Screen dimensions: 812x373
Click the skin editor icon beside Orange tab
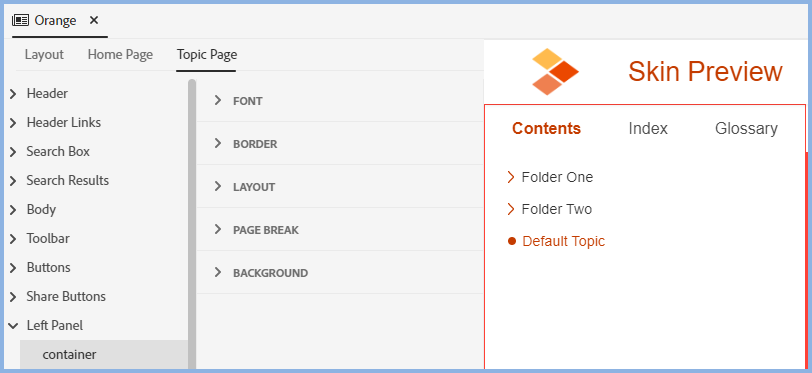(20, 20)
